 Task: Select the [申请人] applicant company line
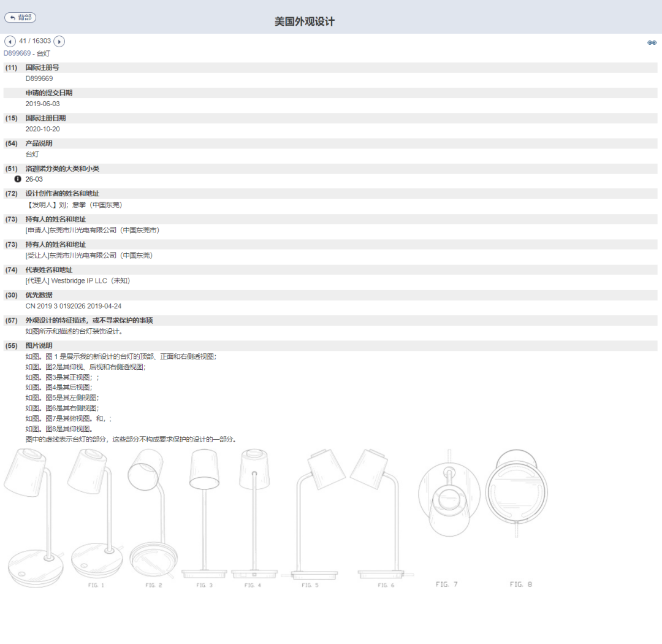pos(93,230)
